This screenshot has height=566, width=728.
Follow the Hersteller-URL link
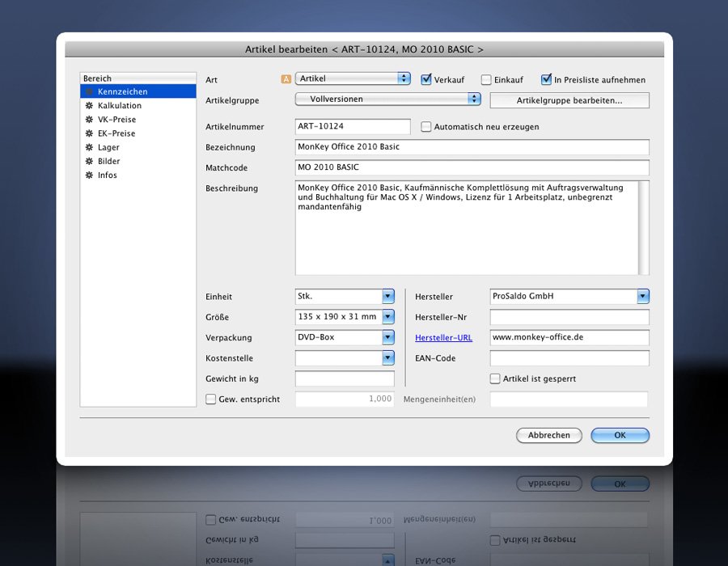tap(443, 338)
